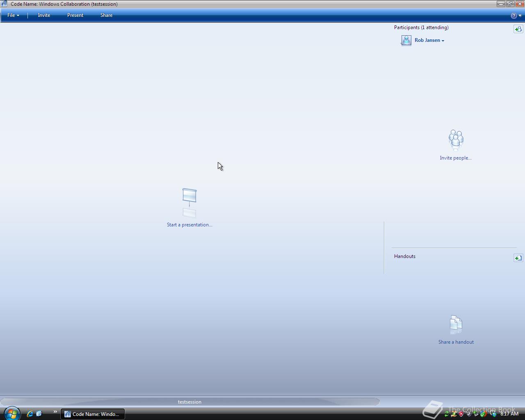Expand the Quick Launch chevron

[x=55, y=412]
